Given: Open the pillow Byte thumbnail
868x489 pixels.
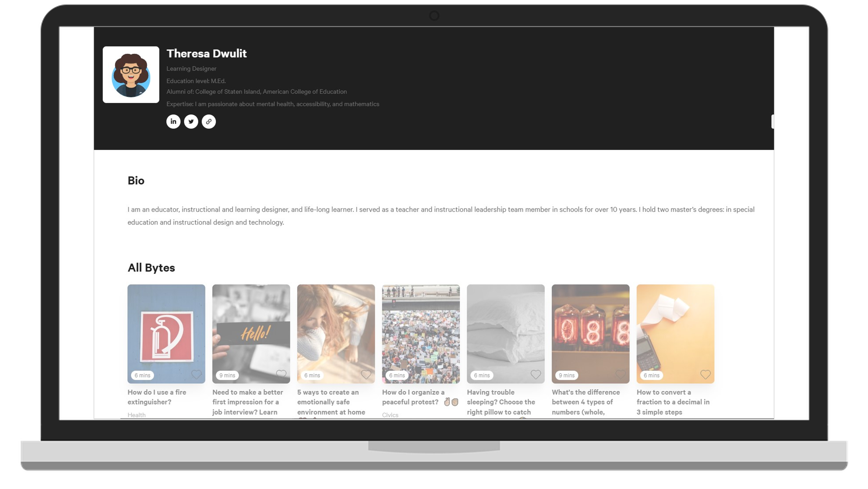Looking at the screenshot, I should point(506,330).
